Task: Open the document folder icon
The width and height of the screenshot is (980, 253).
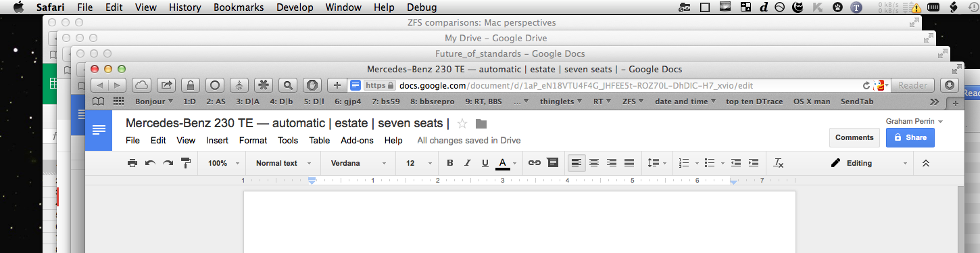Action: click(x=481, y=124)
